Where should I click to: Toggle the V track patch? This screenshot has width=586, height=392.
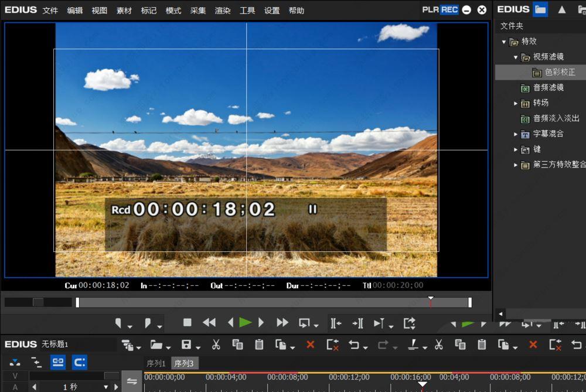pyautogui.click(x=15, y=376)
